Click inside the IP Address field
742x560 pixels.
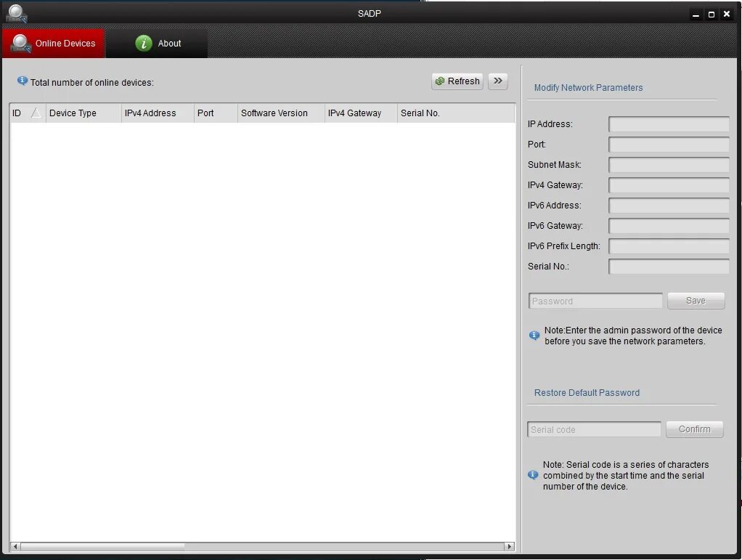(x=668, y=123)
